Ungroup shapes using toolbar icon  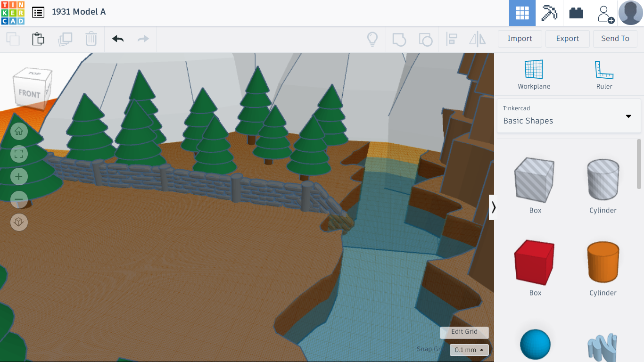[426, 39]
